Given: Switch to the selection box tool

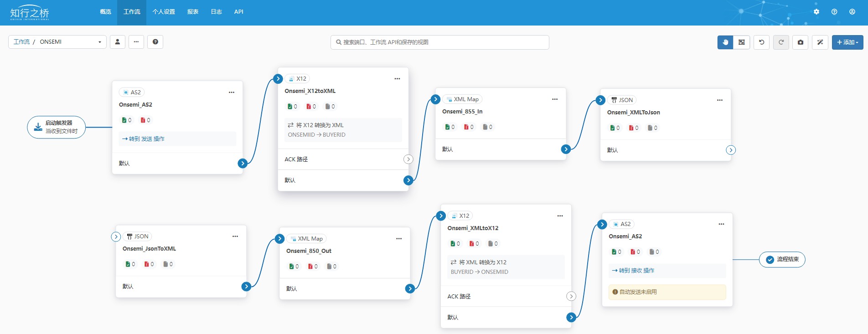Looking at the screenshot, I should (x=742, y=42).
